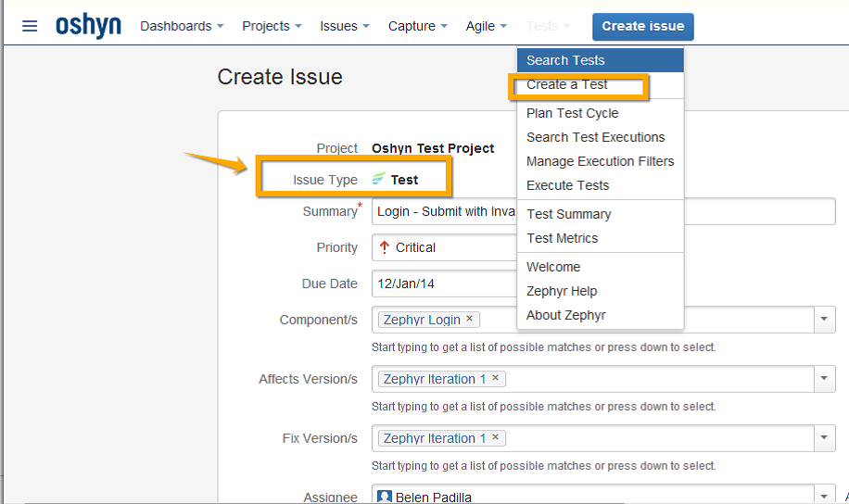Screen dimensions: 849x504
Task: Click the Assignee field Belen Padilla
Action: click(592, 496)
